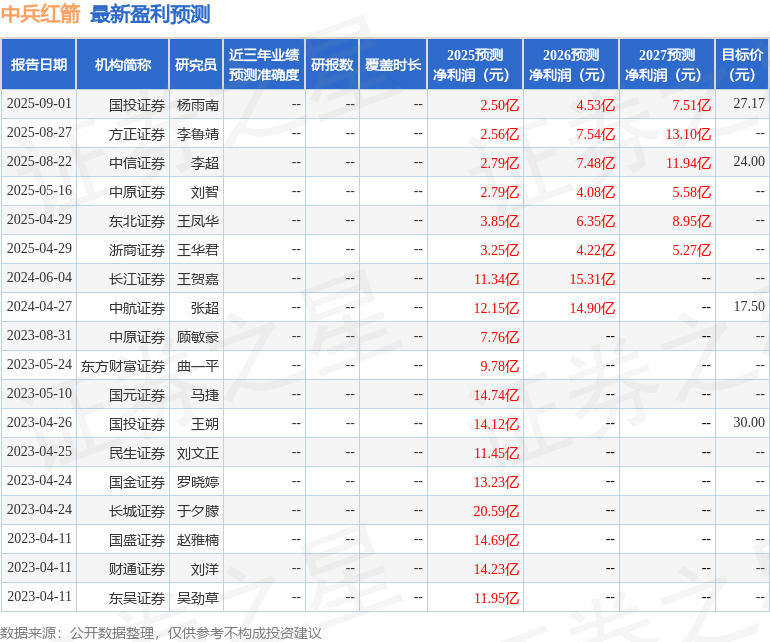Viewport: 770px width, 642px height.
Task: Click the 4.53亿 forecast value
Action: click(595, 105)
